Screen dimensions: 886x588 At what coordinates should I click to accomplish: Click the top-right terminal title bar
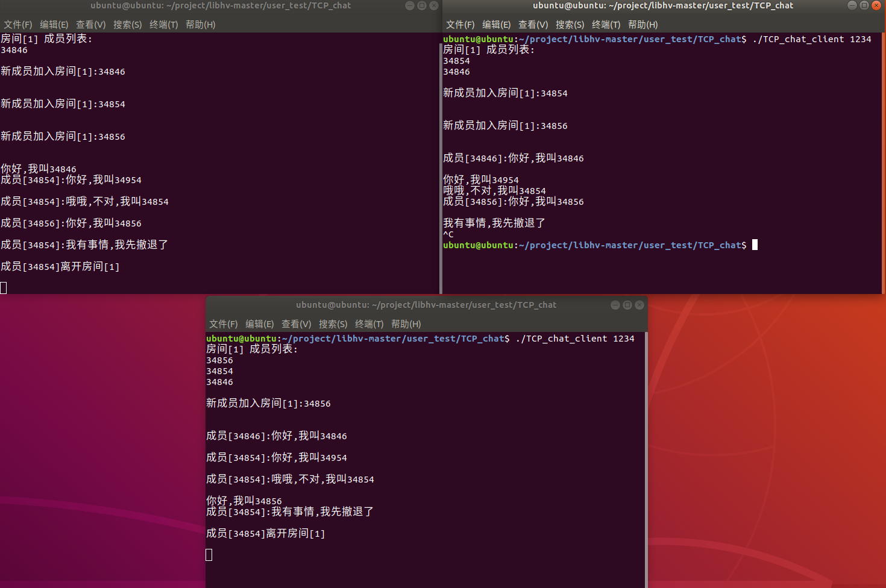pos(663,5)
